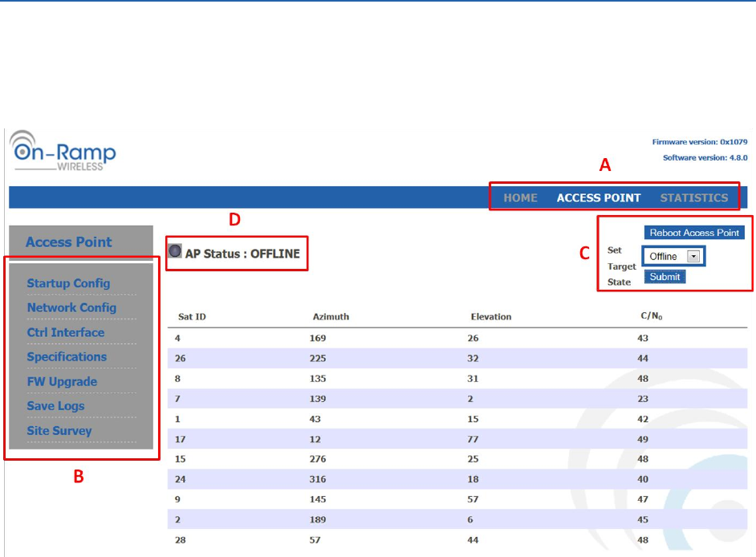Click azimuth value 225
The image size is (756, 557).
coord(318,358)
